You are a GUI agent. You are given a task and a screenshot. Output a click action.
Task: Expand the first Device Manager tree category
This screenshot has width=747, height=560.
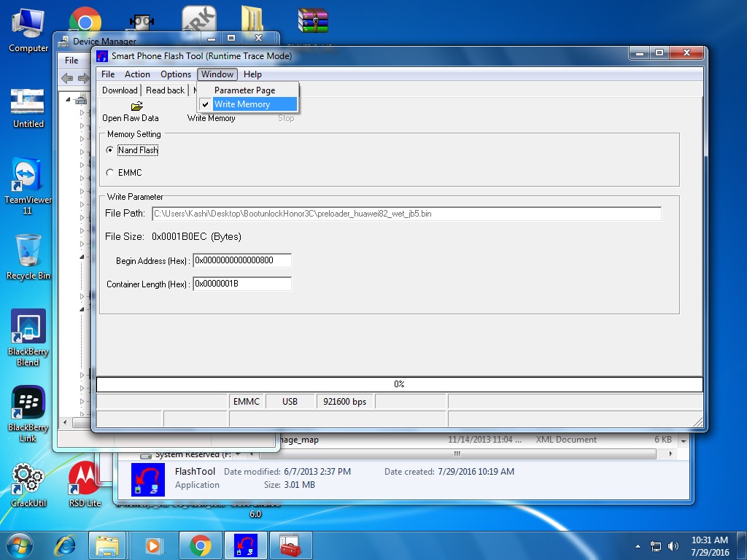[82, 113]
